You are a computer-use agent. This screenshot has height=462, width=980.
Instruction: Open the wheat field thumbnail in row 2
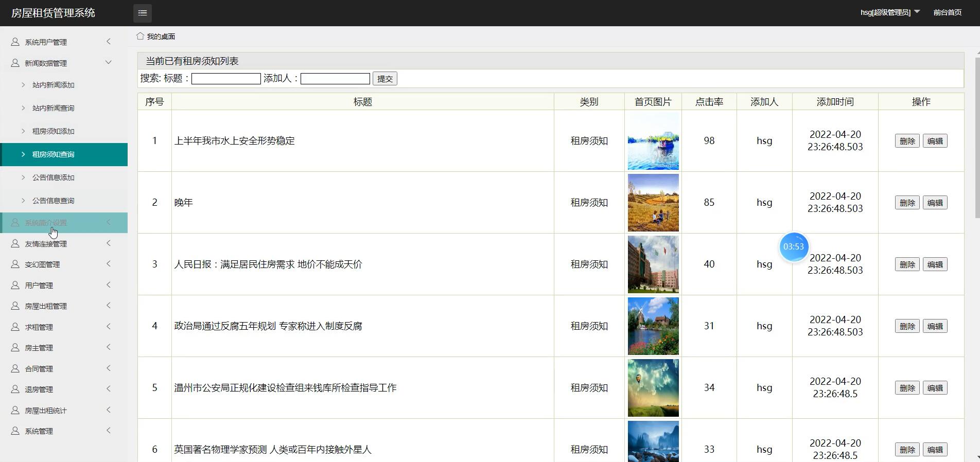(653, 203)
